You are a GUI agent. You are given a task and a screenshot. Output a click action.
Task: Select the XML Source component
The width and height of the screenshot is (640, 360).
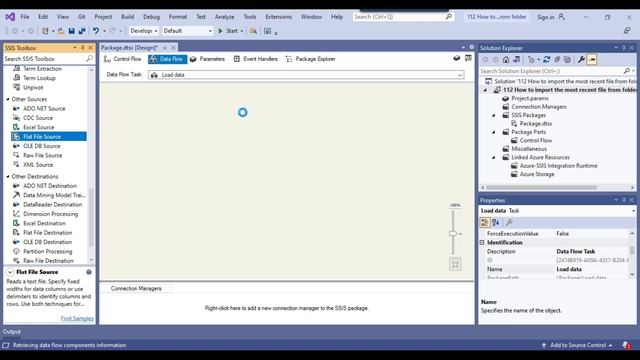point(38,165)
